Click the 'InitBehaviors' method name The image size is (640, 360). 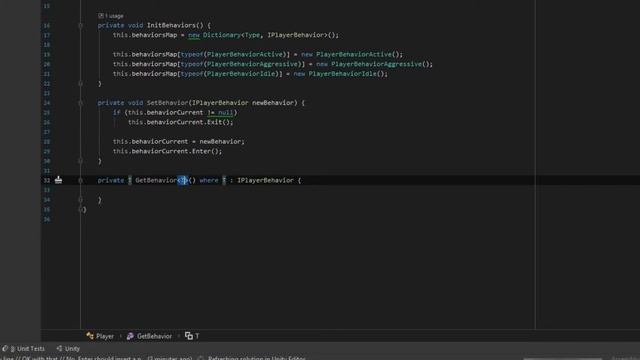(171, 25)
